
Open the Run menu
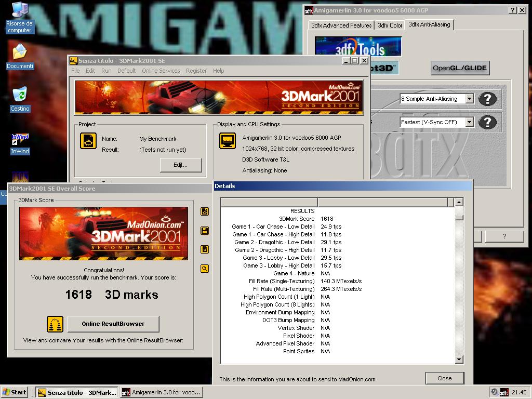click(106, 71)
